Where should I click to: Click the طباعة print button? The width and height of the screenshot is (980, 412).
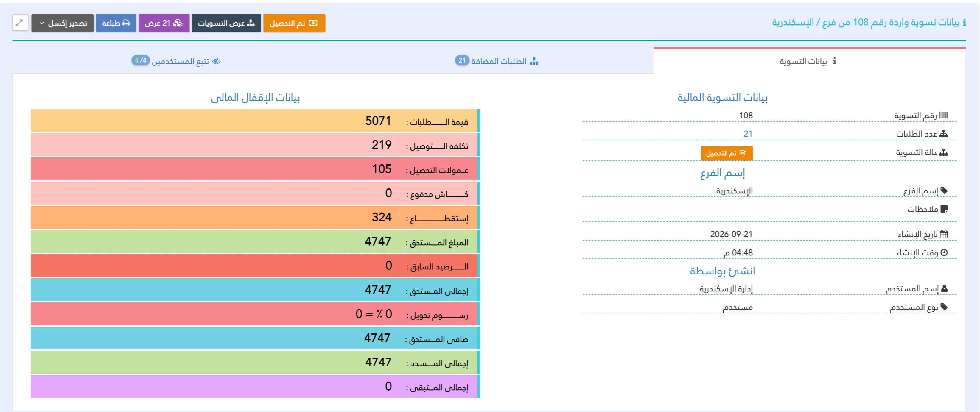click(x=116, y=23)
